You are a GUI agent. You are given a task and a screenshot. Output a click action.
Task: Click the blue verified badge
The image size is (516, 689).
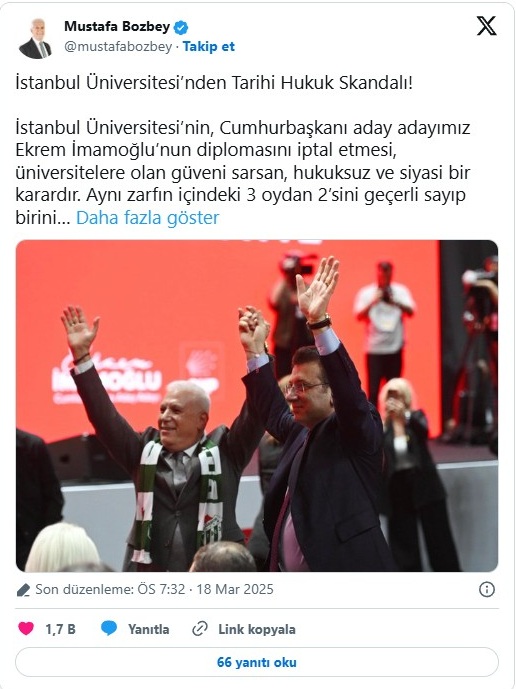coord(181,28)
